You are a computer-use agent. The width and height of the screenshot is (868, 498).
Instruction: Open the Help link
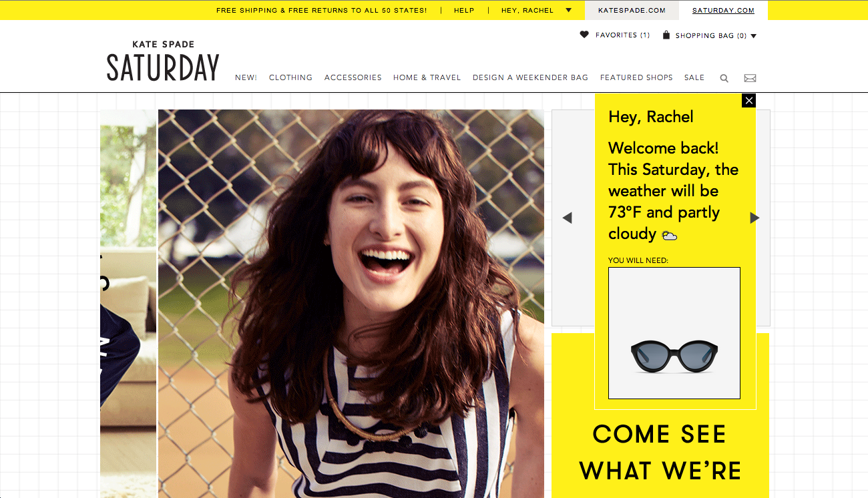point(464,10)
